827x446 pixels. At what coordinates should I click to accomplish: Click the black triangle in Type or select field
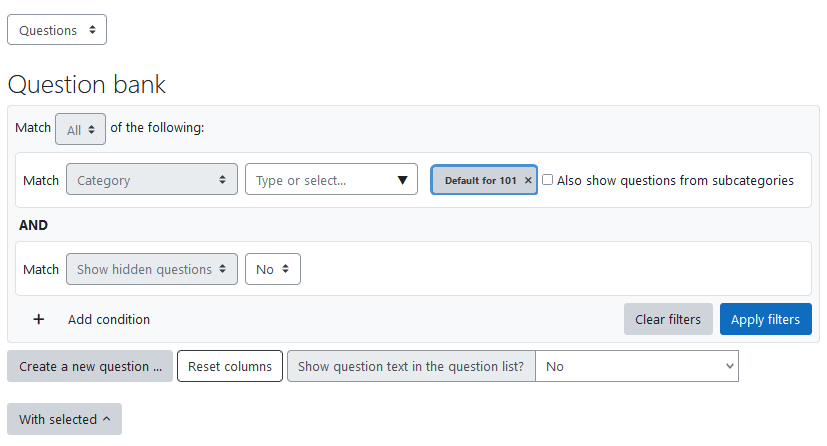pos(402,180)
